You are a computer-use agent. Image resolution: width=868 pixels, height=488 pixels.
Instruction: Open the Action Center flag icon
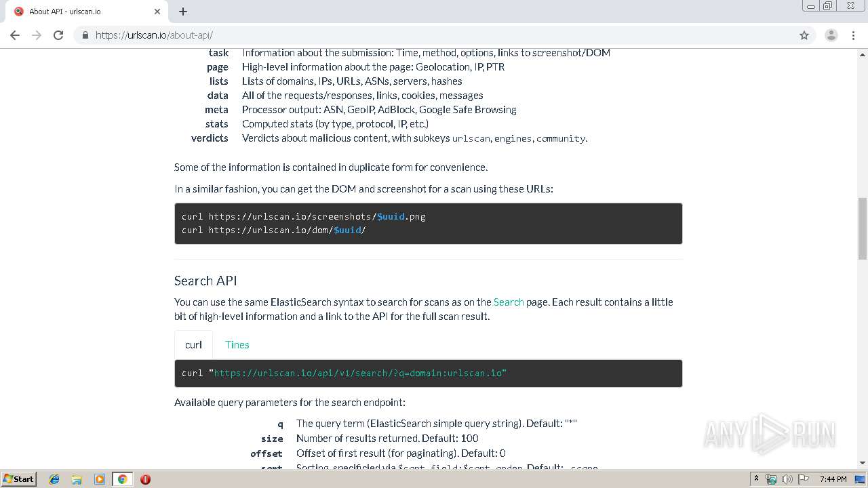(803, 479)
